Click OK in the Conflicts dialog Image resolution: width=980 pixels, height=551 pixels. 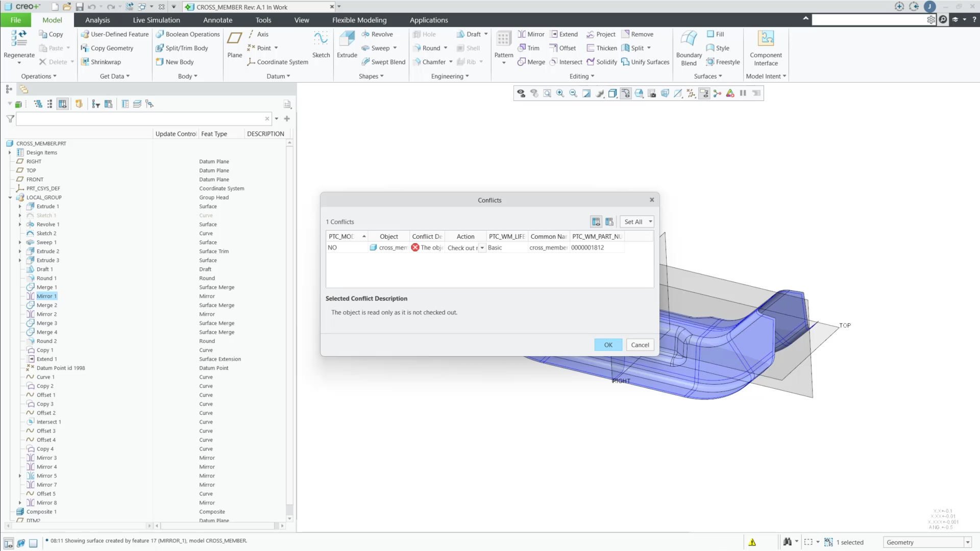[608, 344]
